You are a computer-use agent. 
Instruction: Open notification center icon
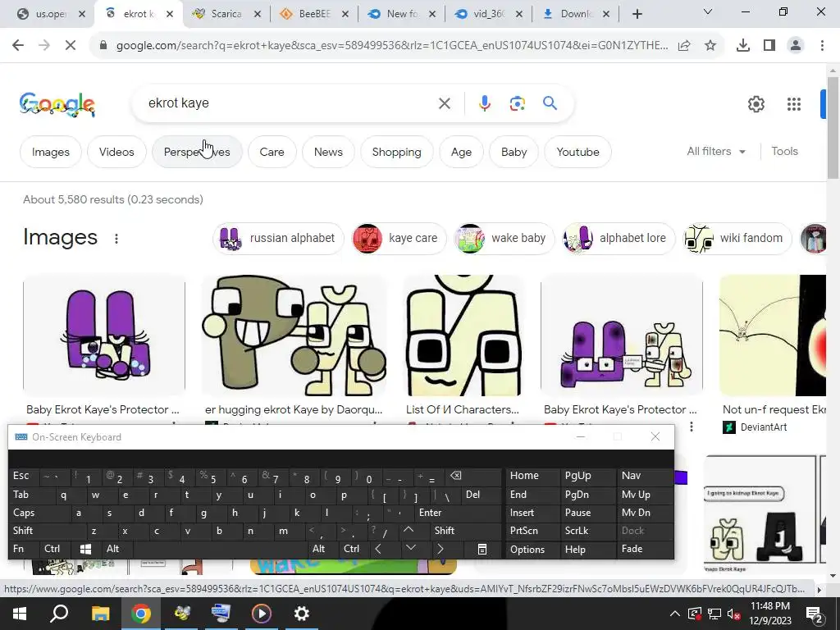815,614
